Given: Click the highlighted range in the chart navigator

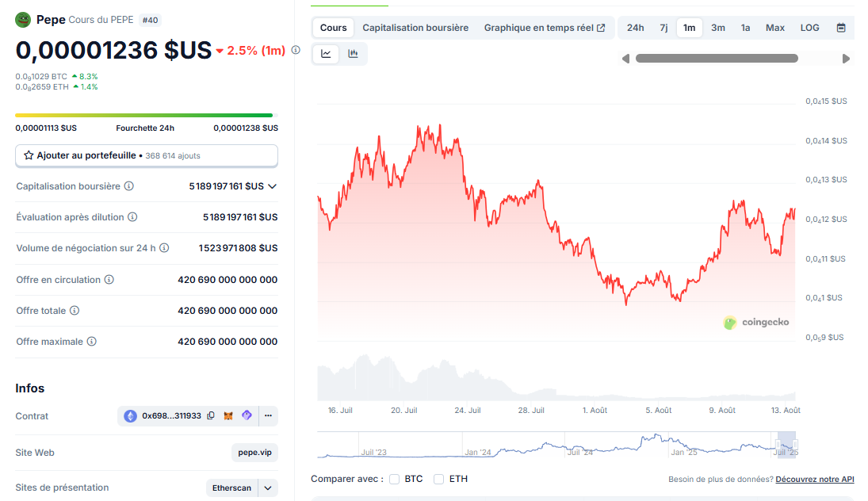Looking at the screenshot, I should coord(786,445).
